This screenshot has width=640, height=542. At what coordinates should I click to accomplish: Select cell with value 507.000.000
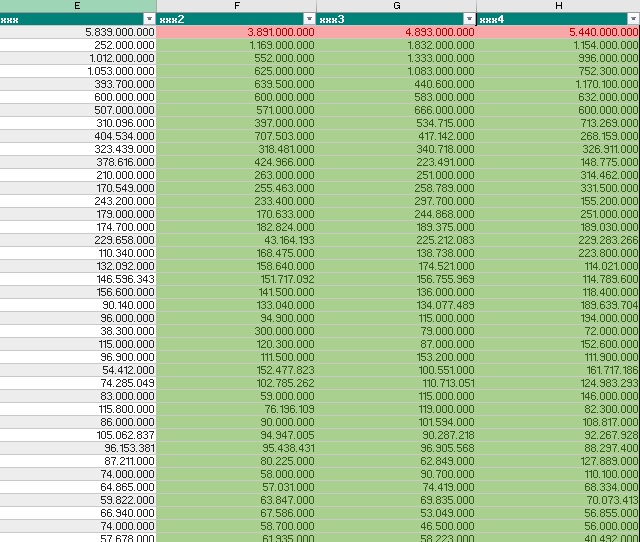(78, 111)
